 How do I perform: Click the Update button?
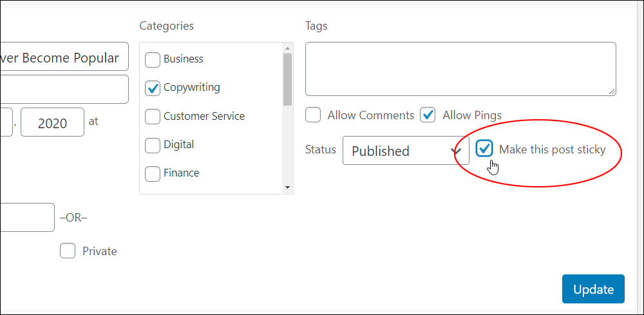coord(593,289)
